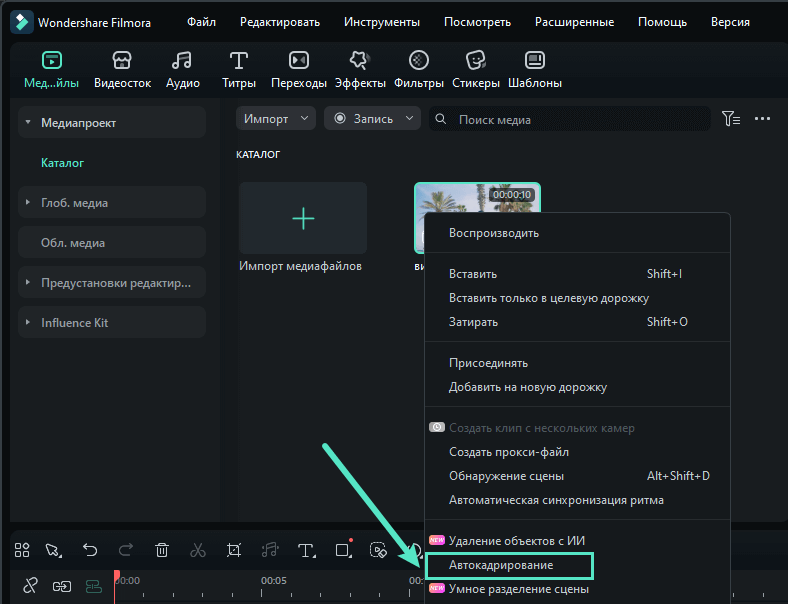Open the Импорт dropdown
Image resolution: width=788 pixels, height=604 pixels.
point(275,119)
